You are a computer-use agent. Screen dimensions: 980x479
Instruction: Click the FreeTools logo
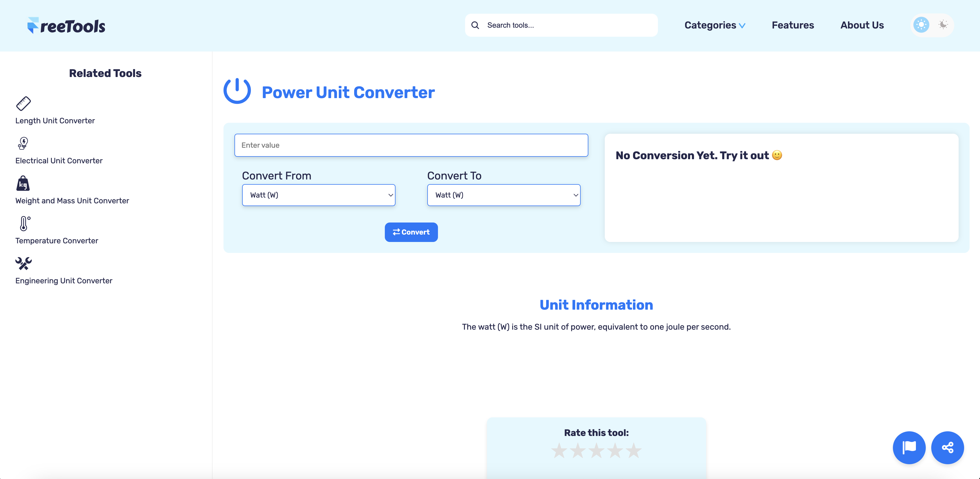[x=66, y=25]
